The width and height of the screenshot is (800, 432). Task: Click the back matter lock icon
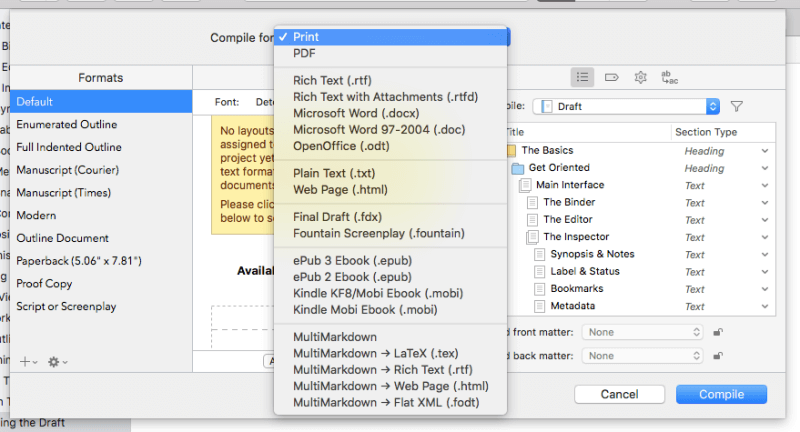click(x=718, y=355)
